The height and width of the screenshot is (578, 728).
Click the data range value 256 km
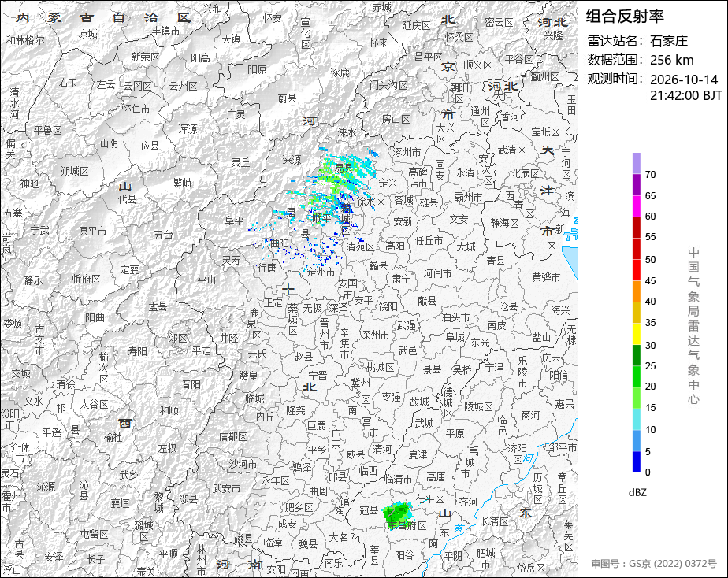pos(672,60)
